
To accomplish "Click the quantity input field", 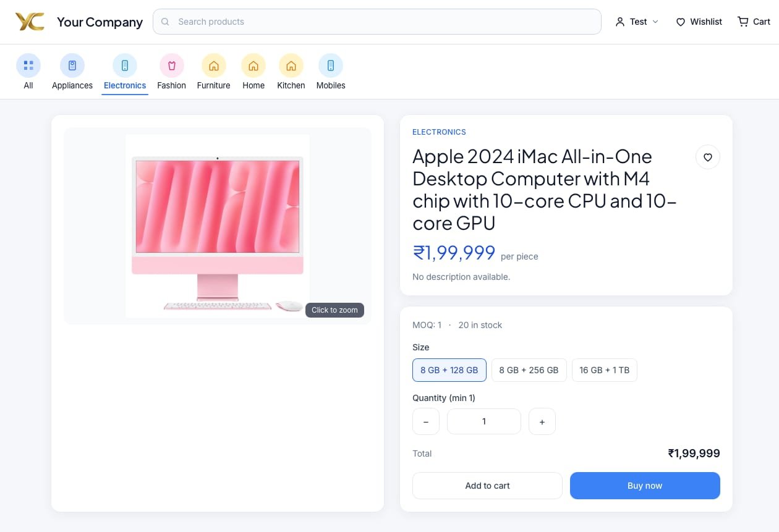I will pyautogui.click(x=484, y=421).
